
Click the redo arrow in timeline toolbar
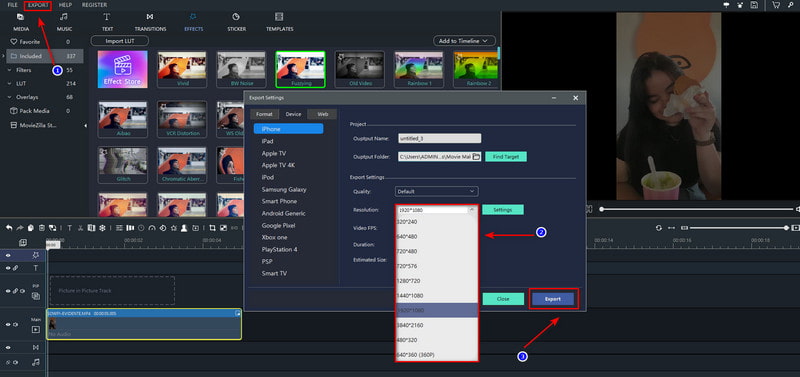[x=19, y=228]
